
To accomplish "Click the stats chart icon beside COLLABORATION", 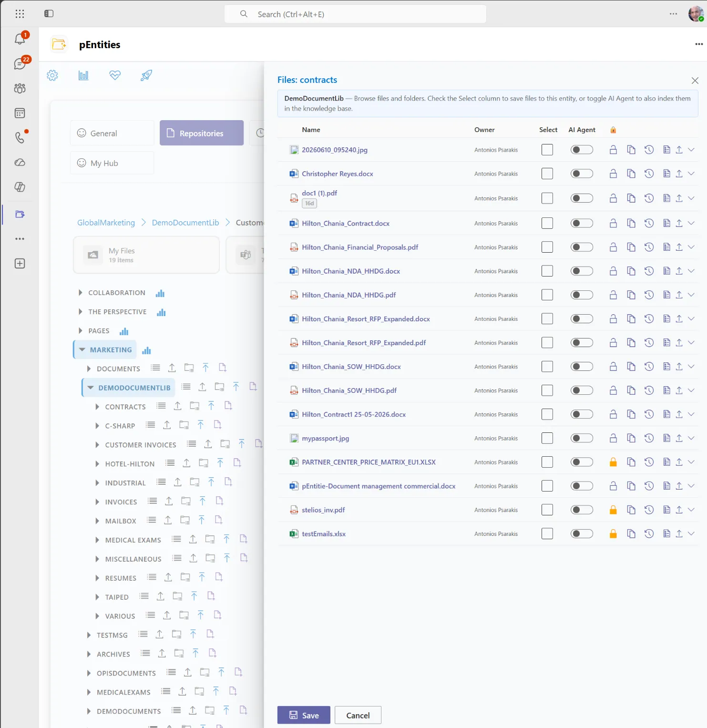I will point(160,293).
